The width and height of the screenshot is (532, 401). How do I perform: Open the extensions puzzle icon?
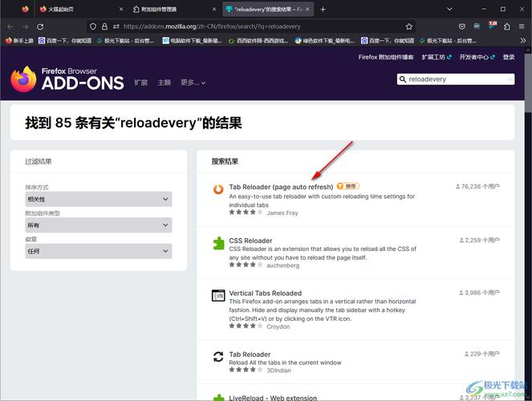506,26
